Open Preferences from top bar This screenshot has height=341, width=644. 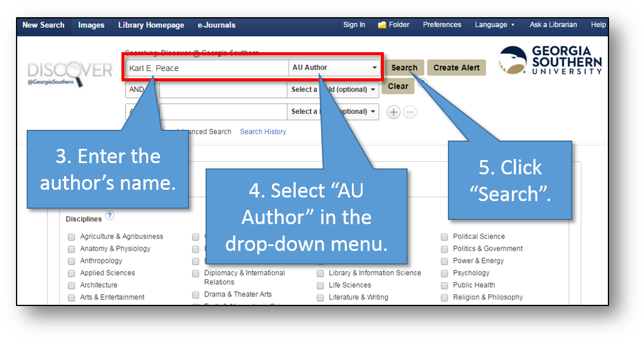(442, 25)
